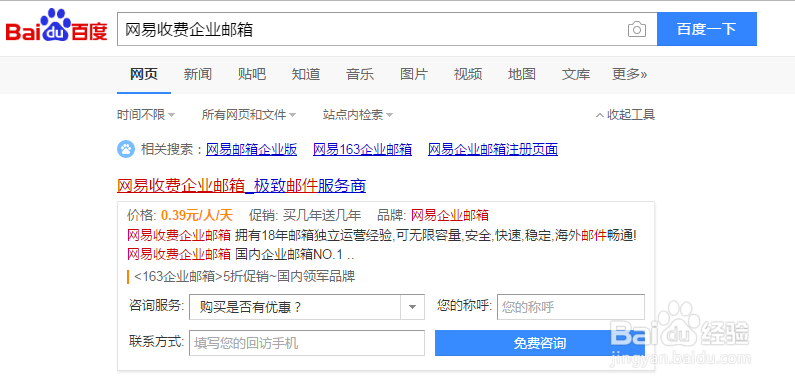Click the promotion text 买几年送几年
Viewport: 795px width, 386px height.
(322, 216)
